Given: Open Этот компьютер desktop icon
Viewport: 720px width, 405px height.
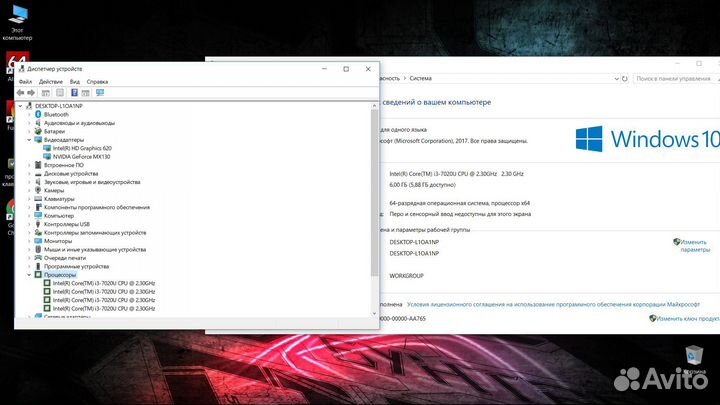Looking at the screenshot, I should tap(17, 23).
